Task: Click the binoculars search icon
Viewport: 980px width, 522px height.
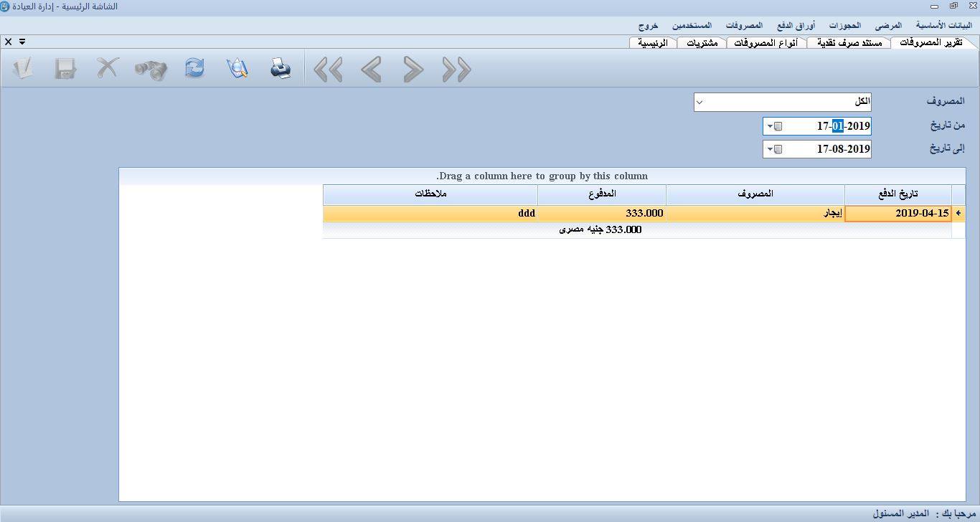Action: 151,69
